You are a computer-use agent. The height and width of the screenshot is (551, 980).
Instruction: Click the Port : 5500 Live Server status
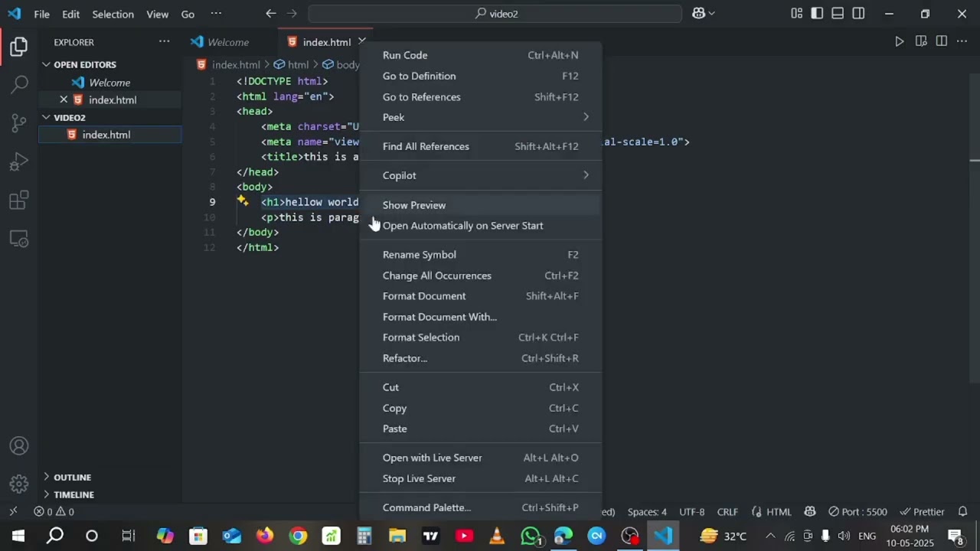[x=857, y=511]
